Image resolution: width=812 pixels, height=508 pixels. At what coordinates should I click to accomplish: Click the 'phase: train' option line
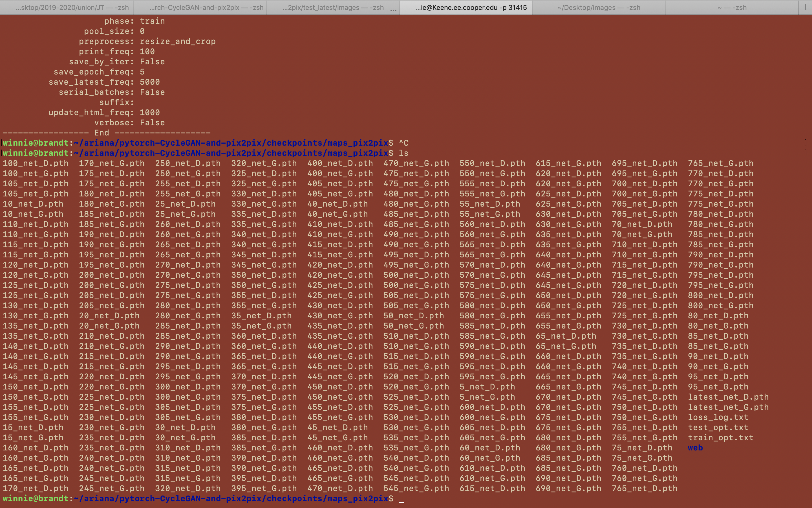point(134,21)
